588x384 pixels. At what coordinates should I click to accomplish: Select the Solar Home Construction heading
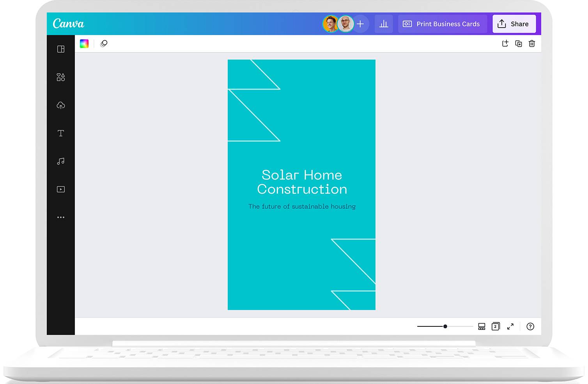[302, 182]
